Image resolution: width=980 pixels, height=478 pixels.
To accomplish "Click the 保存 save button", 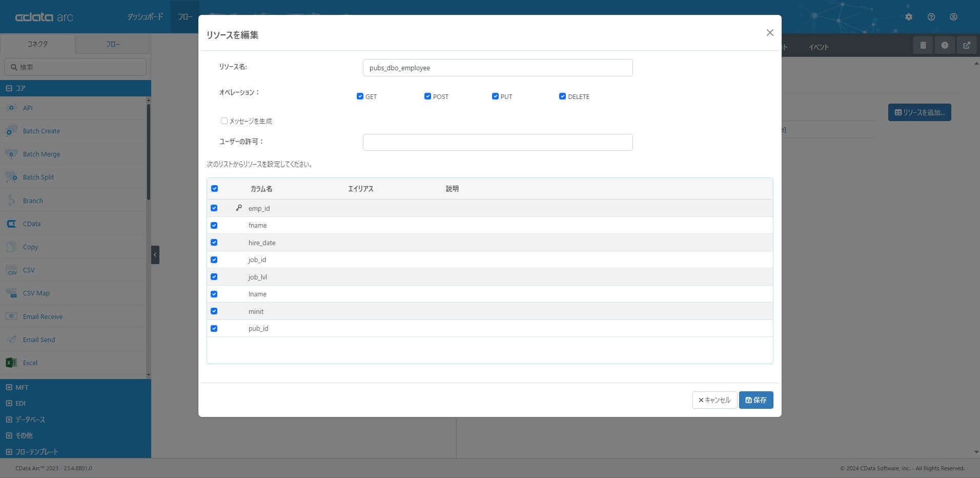I will click(756, 400).
